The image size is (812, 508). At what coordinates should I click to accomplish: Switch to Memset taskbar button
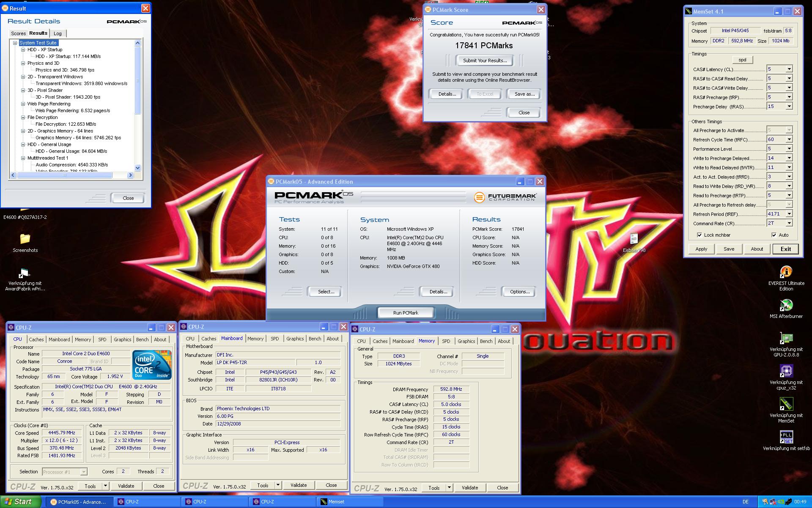[x=350, y=502]
